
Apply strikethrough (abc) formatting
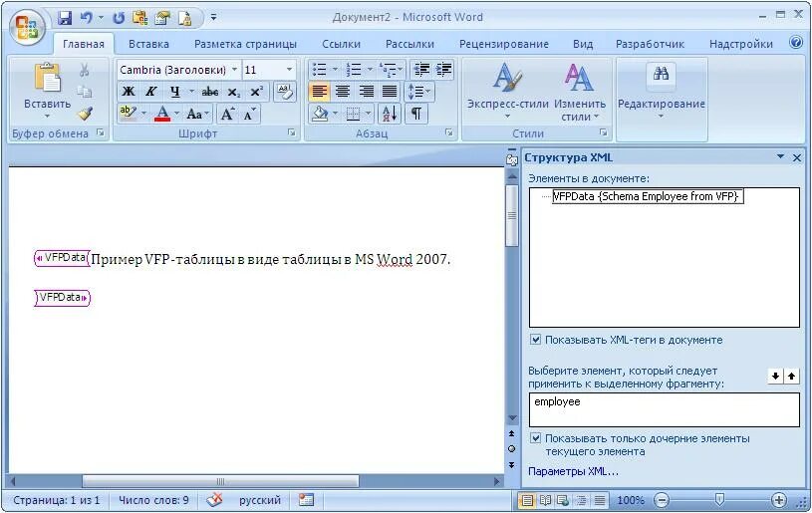click(x=210, y=92)
